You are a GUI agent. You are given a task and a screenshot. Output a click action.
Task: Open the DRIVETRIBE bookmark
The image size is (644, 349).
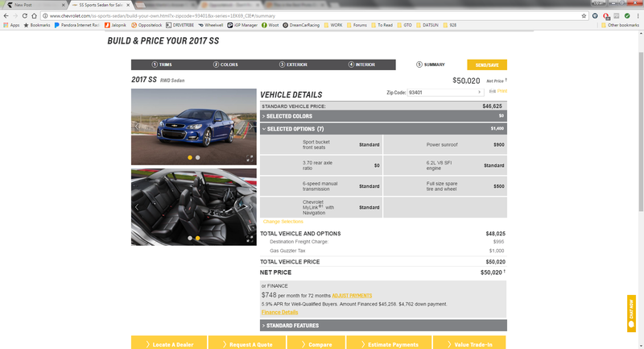coord(180,25)
